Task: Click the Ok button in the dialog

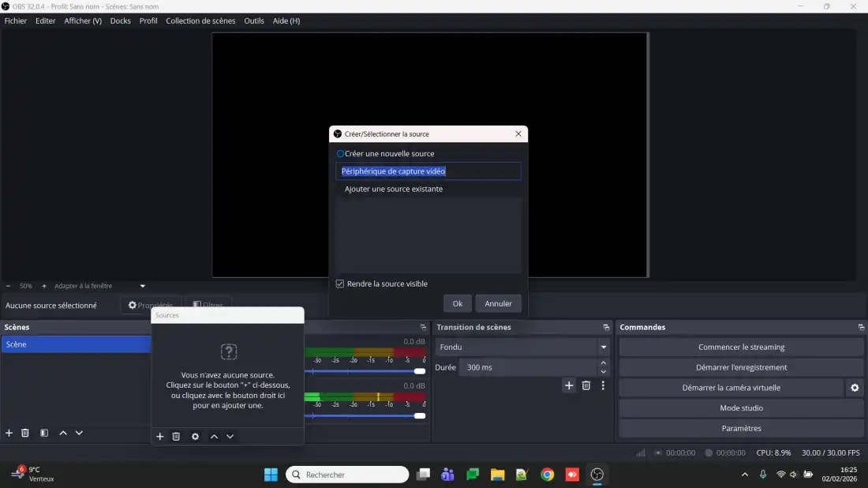Action: coord(458,303)
